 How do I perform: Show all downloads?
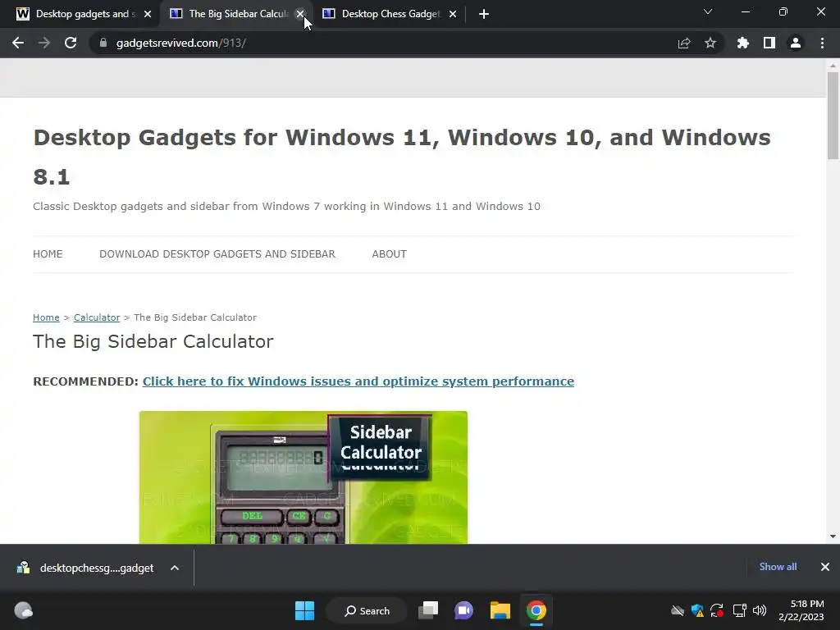pyautogui.click(x=778, y=567)
